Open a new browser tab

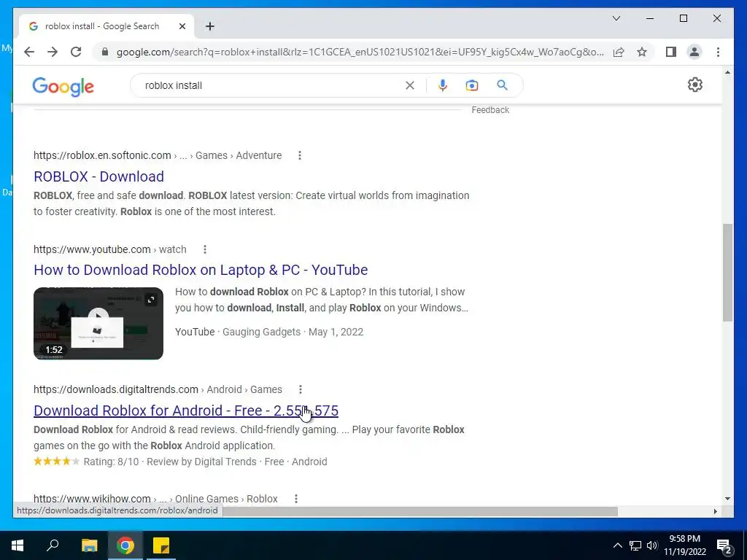pos(209,26)
